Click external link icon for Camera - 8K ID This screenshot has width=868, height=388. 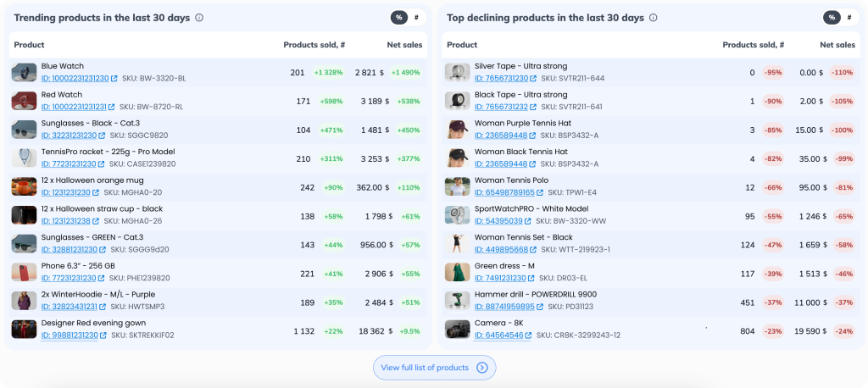click(529, 335)
